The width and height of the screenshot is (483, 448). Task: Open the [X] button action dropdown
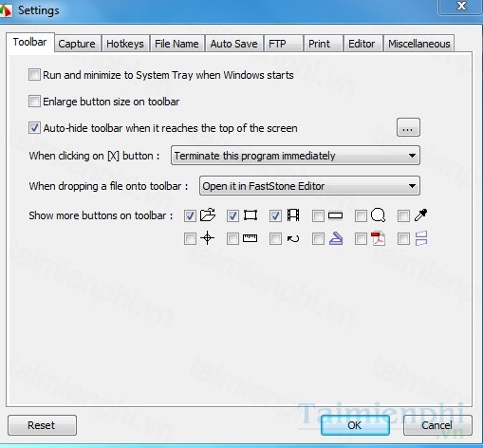[295, 156]
